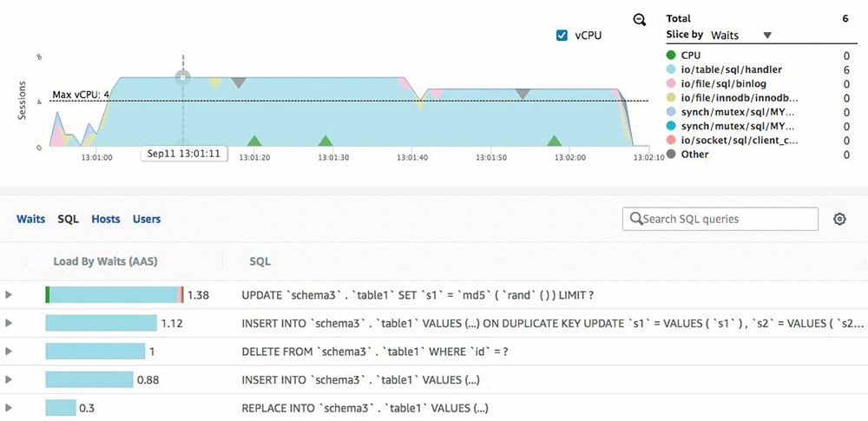
Task: Click the UPDATE schema3 table1 SET query text
Action: [418, 295]
